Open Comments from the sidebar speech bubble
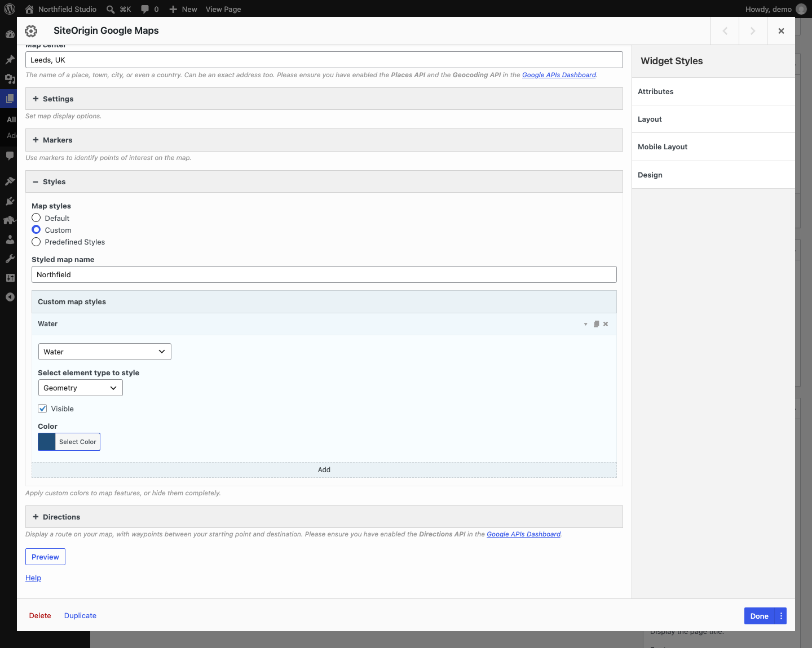Viewport: 812px width, 648px height. [10, 156]
